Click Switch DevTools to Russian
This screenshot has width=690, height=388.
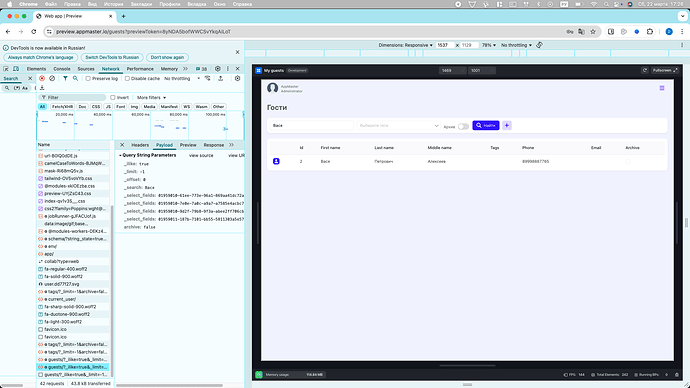[112, 57]
